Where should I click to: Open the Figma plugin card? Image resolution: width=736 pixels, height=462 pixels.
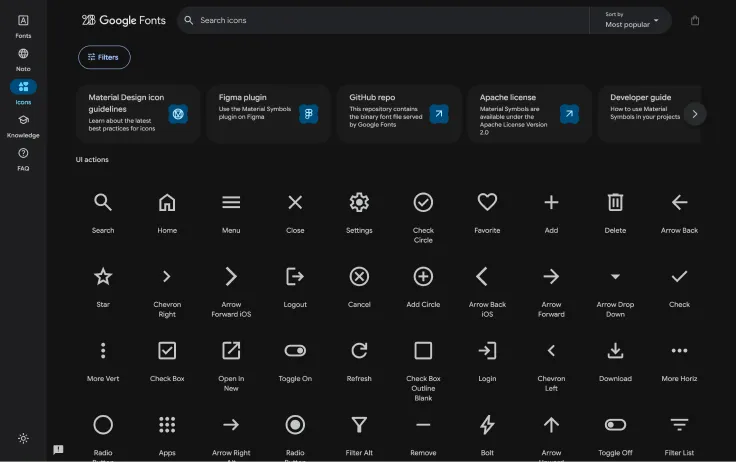pyautogui.click(x=268, y=114)
